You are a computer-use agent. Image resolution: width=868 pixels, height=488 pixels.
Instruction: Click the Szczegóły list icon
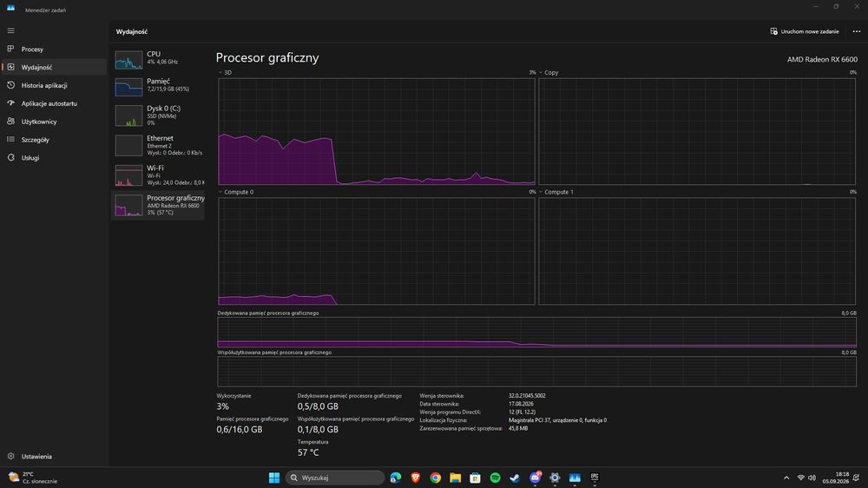click(x=10, y=139)
